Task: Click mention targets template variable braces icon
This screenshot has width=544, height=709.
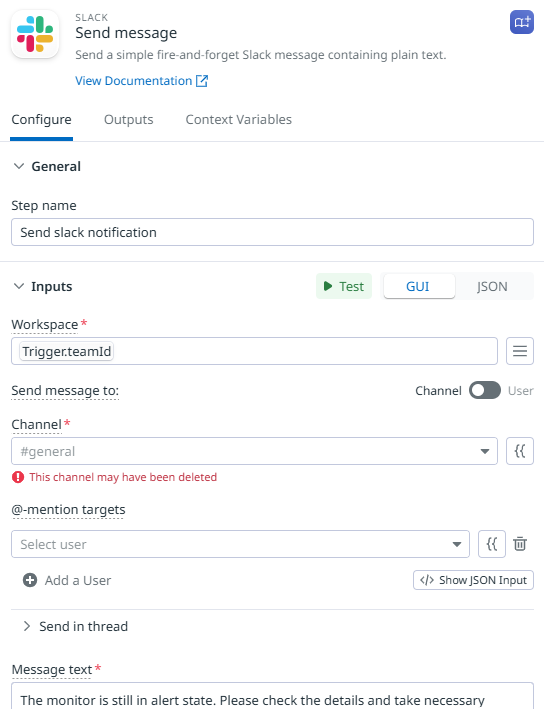Action: click(492, 544)
